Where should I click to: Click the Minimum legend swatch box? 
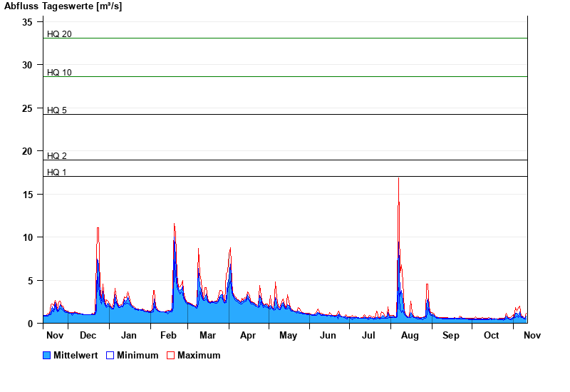(110, 355)
